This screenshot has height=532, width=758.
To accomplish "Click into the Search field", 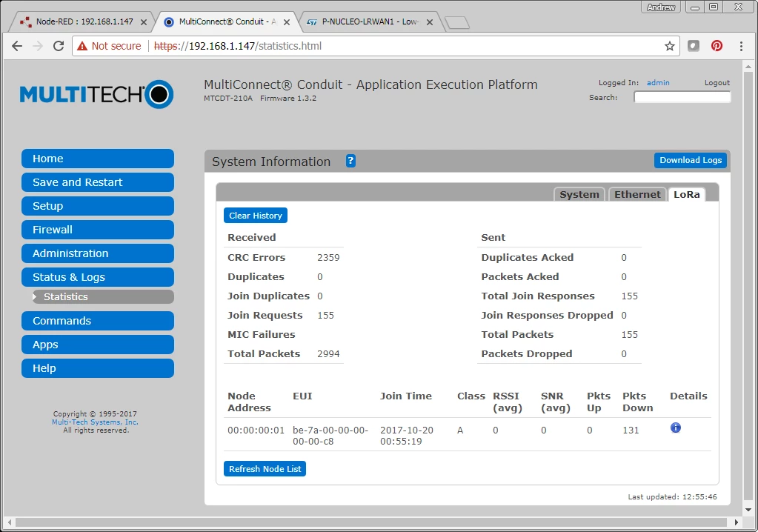I will 682,97.
